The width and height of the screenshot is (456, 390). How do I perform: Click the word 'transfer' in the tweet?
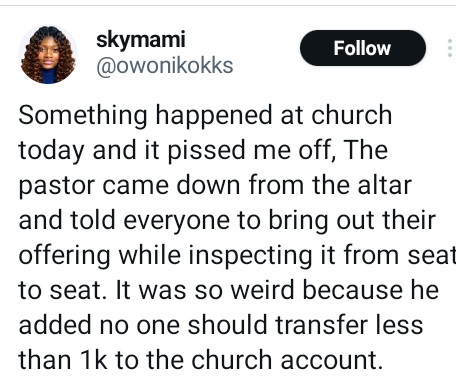tap(321, 325)
